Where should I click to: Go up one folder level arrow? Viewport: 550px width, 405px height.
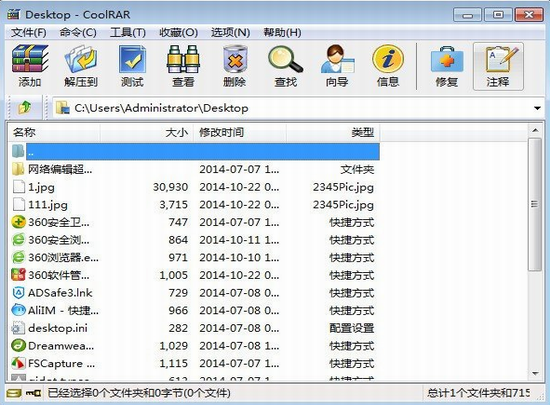pyautogui.click(x=25, y=108)
